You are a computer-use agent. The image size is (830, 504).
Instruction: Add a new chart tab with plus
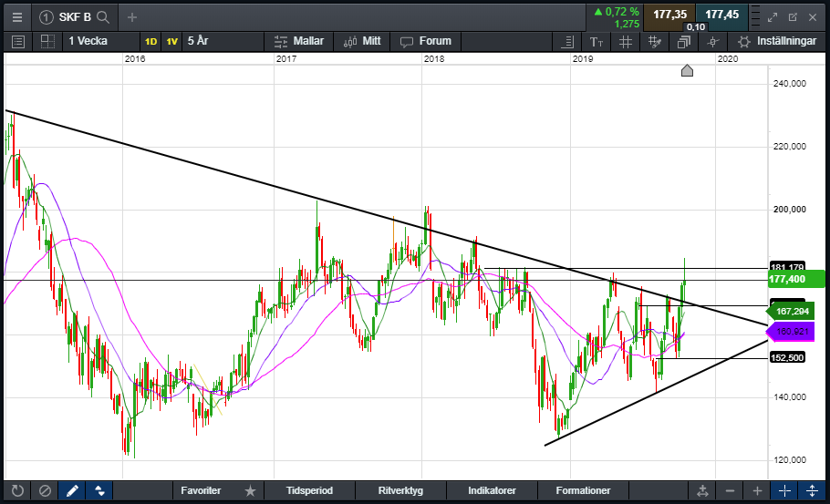(x=132, y=16)
